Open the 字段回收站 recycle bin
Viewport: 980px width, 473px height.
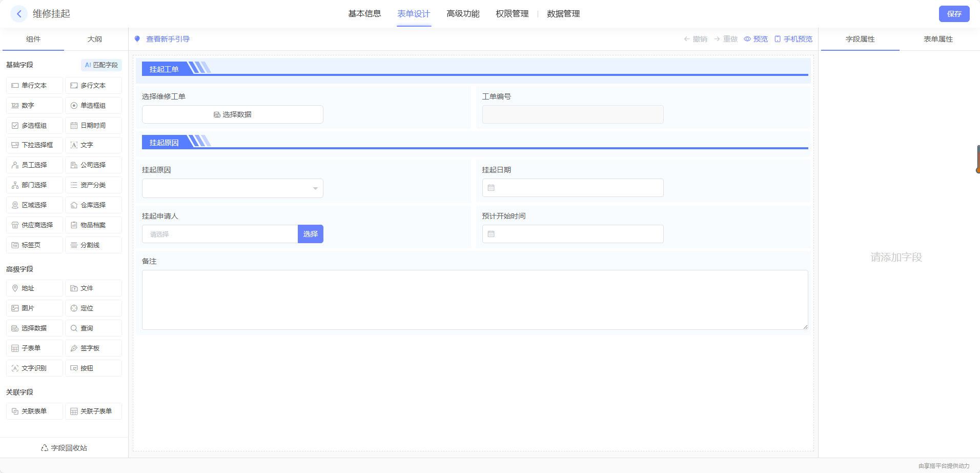[64, 448]
